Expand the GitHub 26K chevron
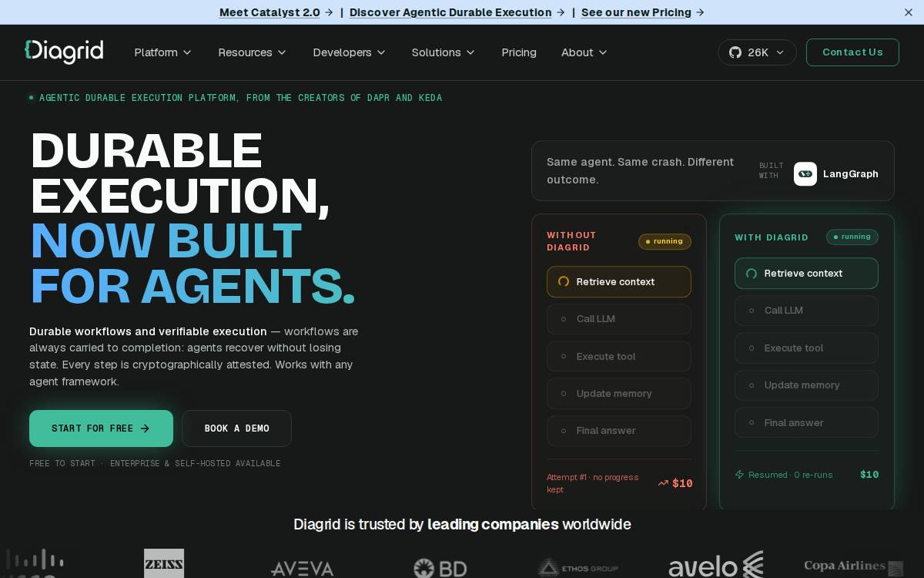The width and height of the screenshot is (924, 578). [780, 52]
